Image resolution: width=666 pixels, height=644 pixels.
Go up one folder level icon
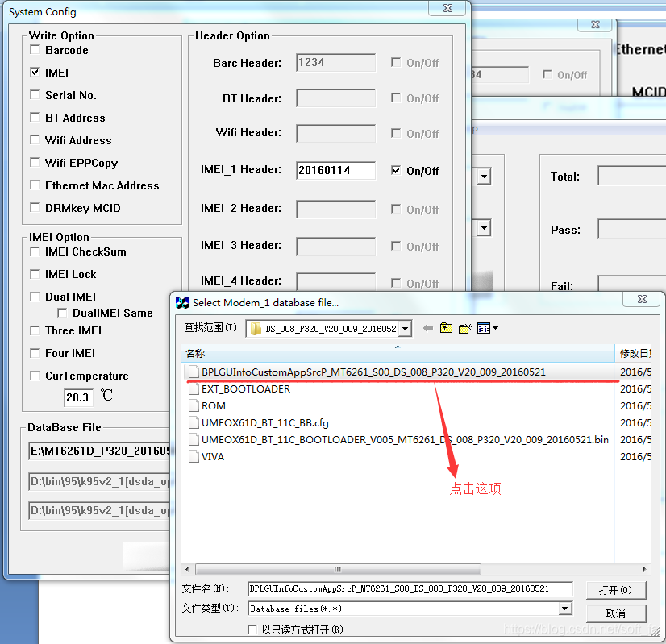coord(446,328)
